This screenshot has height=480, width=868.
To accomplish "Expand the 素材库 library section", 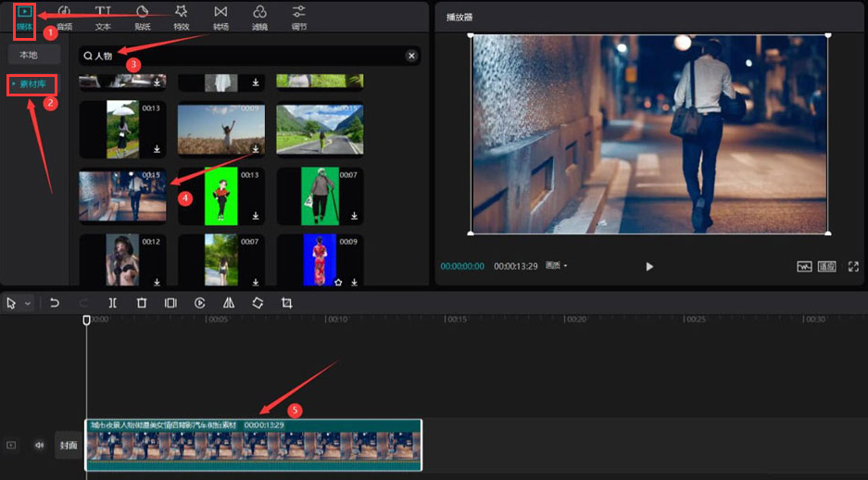I will coord(33,84).
